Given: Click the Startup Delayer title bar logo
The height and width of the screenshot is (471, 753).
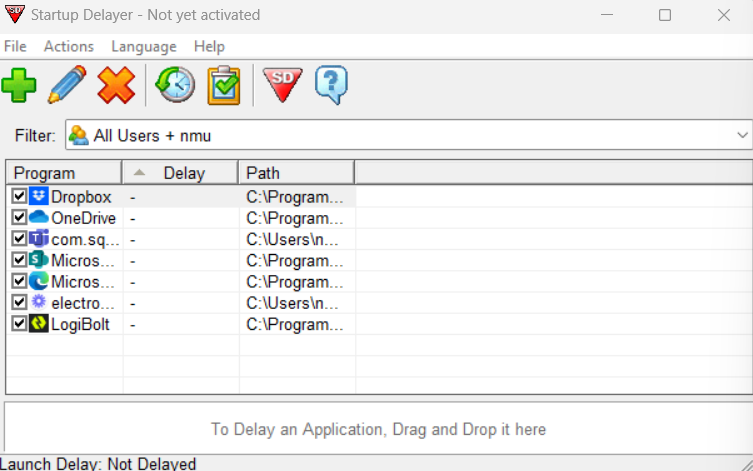Looking at the screenshot, I should click(14, 14).
